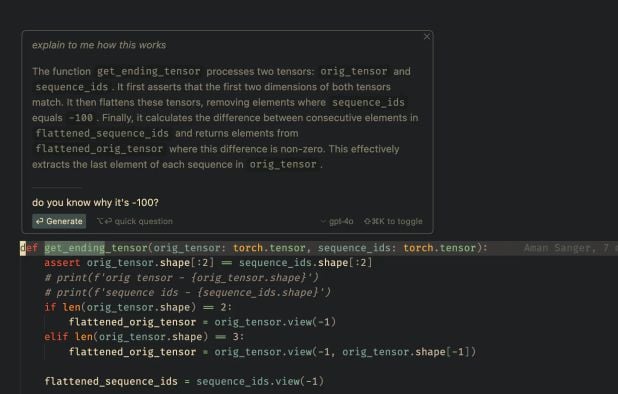Click the orig_tensor.view(-1) expression
The image size is (618, 394).
pos(275,322)
